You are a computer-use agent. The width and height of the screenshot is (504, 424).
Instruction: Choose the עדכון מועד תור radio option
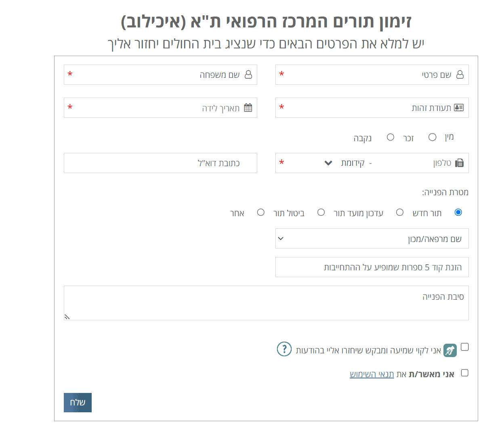(x=399, y=212)
